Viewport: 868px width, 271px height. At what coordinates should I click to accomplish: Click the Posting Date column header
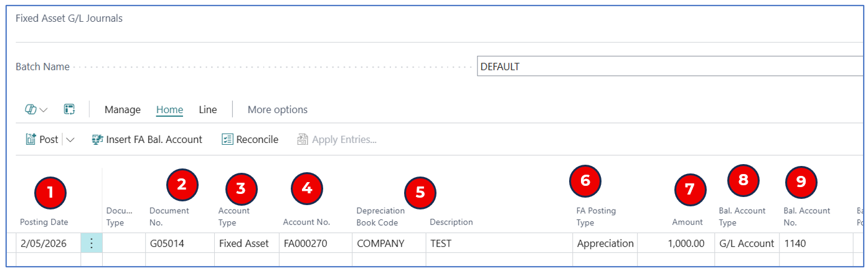pyautogui.click(x=44, y=222)
